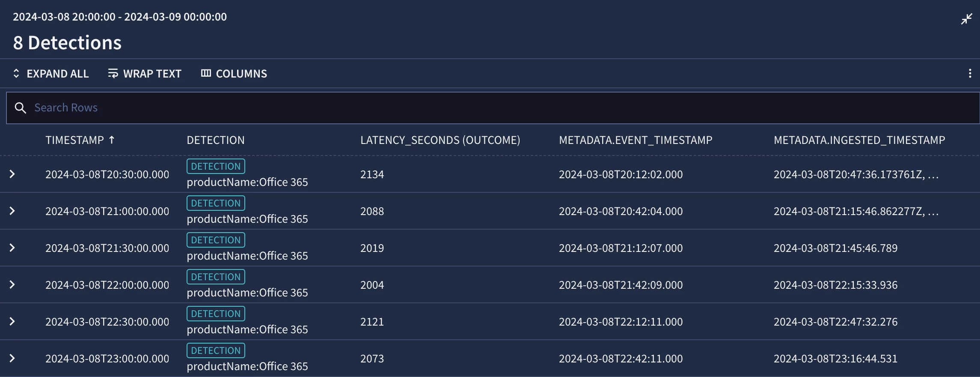
Task: Expand the 22:00:00.000 detection row
Action: (12, 284)
